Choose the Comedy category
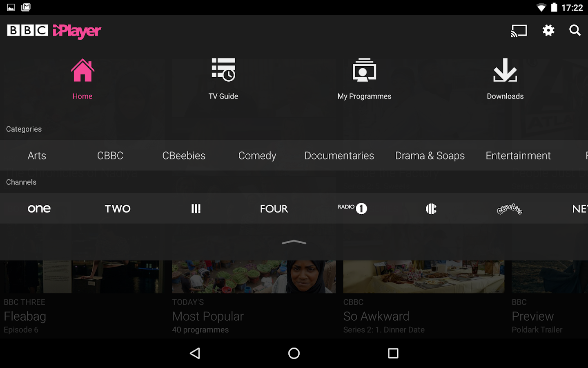588x368 pixels. click(x=257, y=156)
